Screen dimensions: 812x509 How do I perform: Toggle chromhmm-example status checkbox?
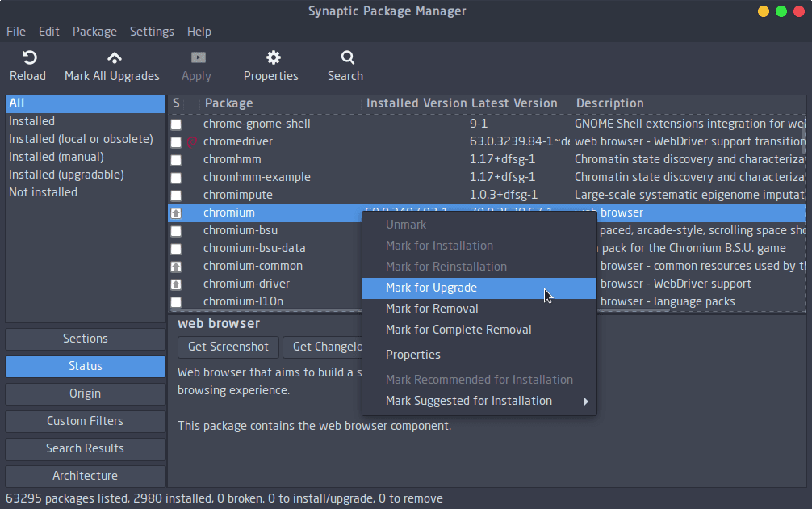coord(176,178)
